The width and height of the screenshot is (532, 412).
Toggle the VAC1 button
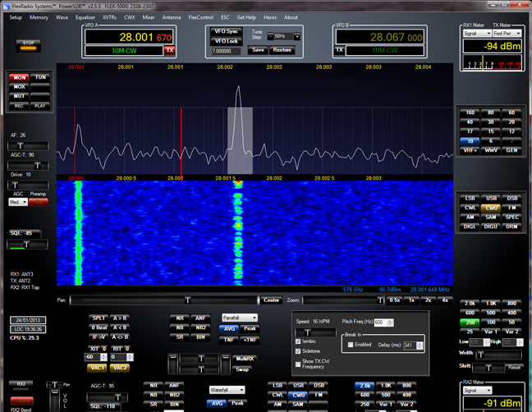tap(97, 368)
